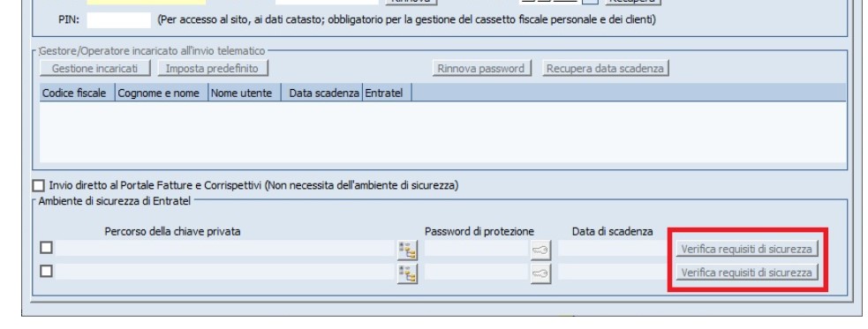Click Recupera data scadenza button

coord(606,69)
